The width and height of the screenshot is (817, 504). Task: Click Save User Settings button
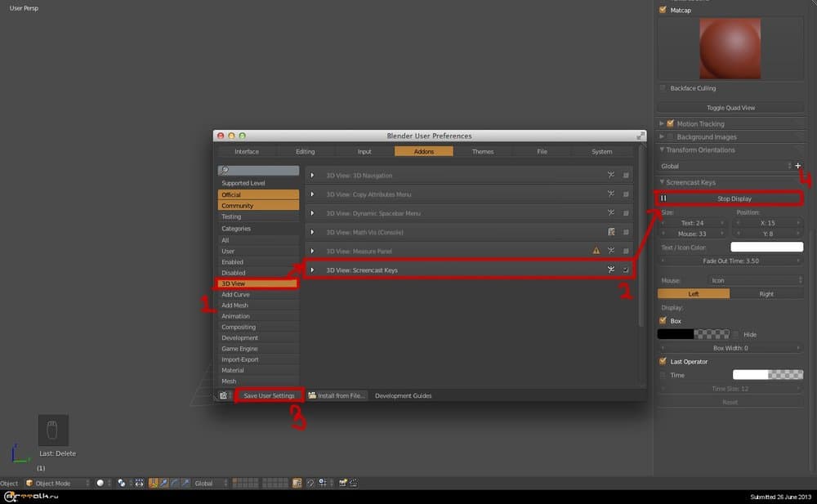269,395
